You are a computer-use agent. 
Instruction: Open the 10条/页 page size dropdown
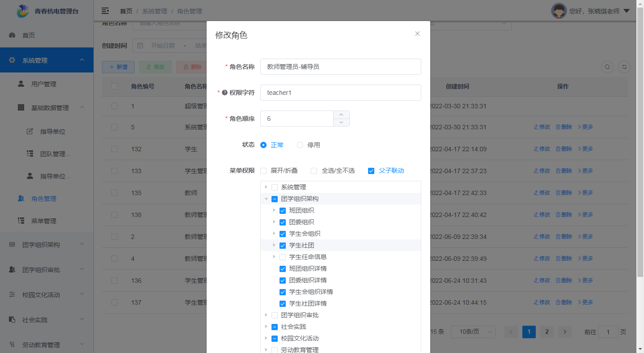473,332
